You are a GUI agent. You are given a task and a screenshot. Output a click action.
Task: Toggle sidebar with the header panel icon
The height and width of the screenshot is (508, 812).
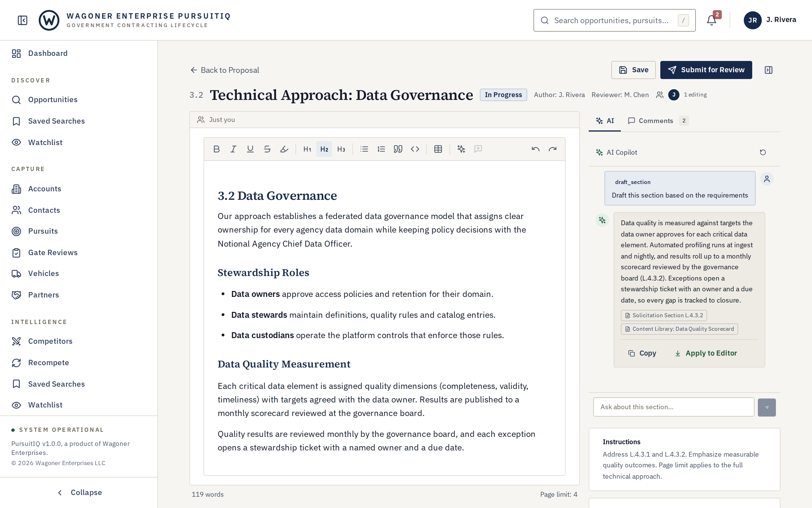pyautogui.click(x=23, y=20)
